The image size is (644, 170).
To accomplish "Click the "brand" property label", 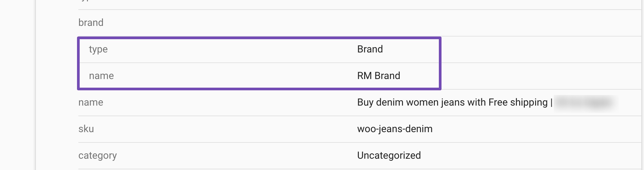I will pyautogui.click(x=91, y=23).
